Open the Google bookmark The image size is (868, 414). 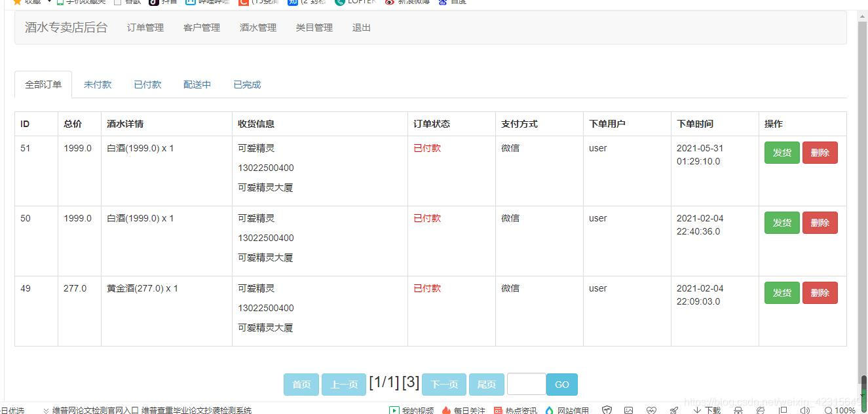click(x=128, y=3)
